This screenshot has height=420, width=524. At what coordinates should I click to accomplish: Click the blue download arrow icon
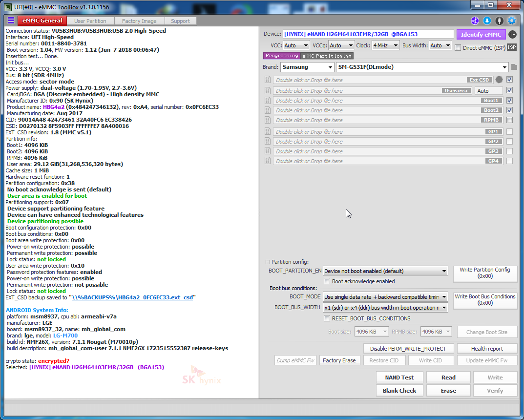coord(487,21)
